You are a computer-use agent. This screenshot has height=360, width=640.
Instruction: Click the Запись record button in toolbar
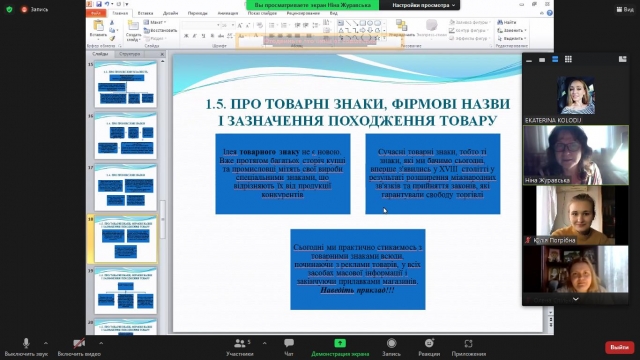click(391, 347)
